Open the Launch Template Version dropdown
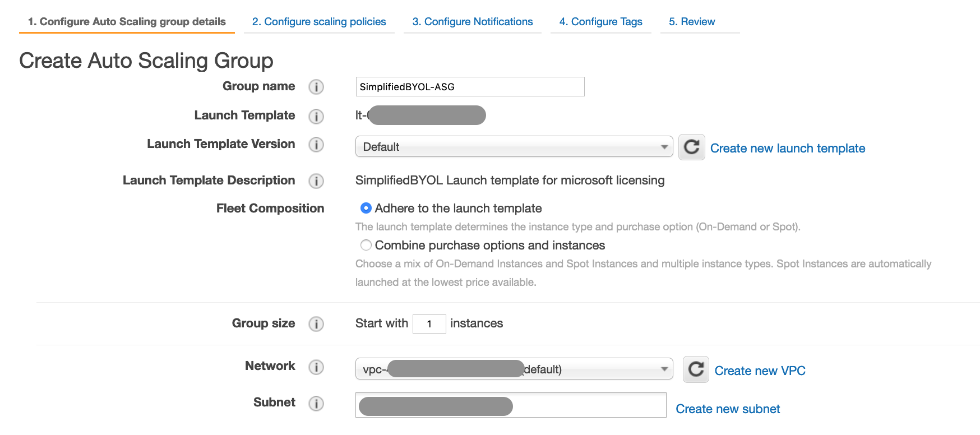Viewport: 980px width, 435px height. (x=514, y=147)
